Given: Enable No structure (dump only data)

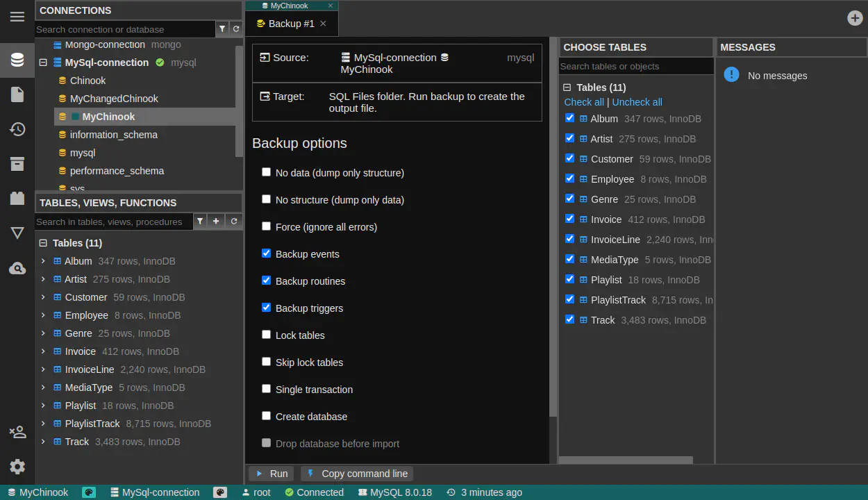Looking at the screenshot, I should pos(266,199).
